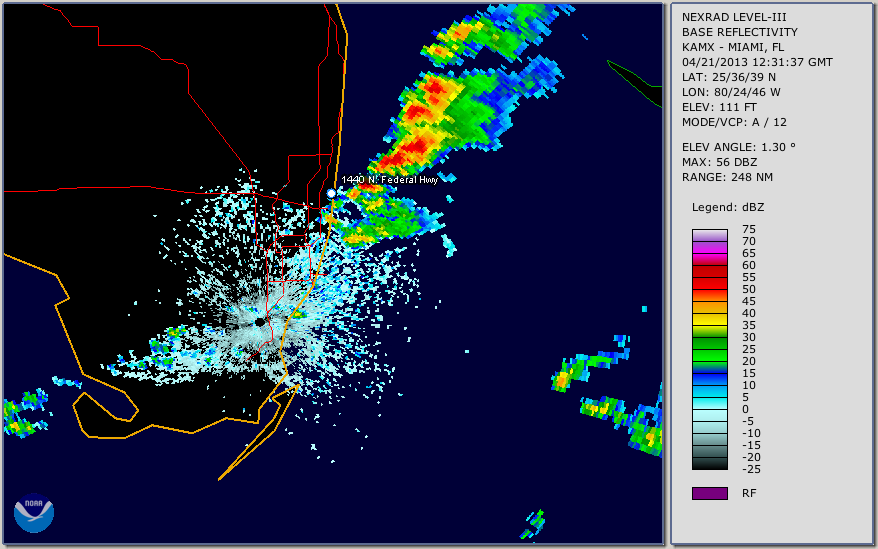Click the KAMX - MIAMI, FL station text
The width and height of the screenshot is (878, 549).
point(733,47)
